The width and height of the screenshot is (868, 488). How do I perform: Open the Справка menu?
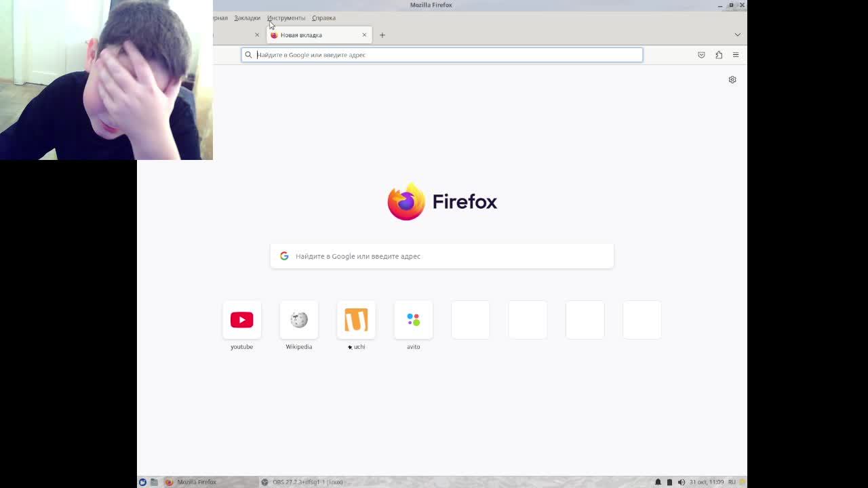click(x=323, y=18)
